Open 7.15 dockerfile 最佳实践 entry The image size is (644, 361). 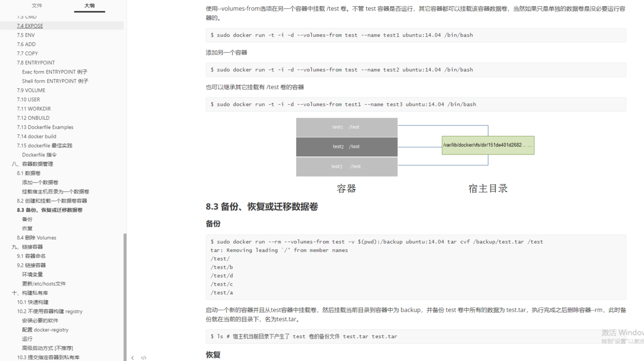44,146
